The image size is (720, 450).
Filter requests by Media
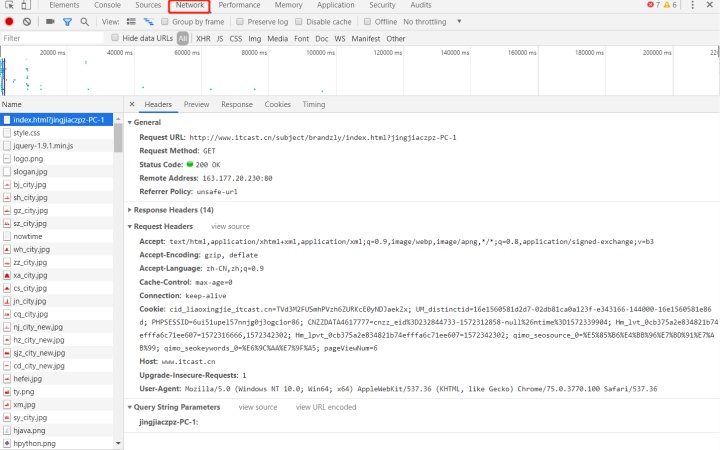(277, 39)
